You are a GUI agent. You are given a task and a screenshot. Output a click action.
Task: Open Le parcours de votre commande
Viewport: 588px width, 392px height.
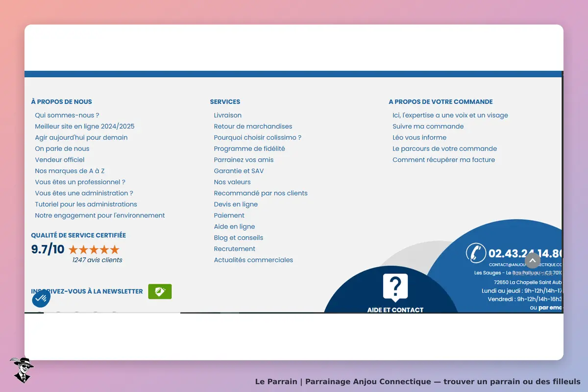[x=445, y=148]
